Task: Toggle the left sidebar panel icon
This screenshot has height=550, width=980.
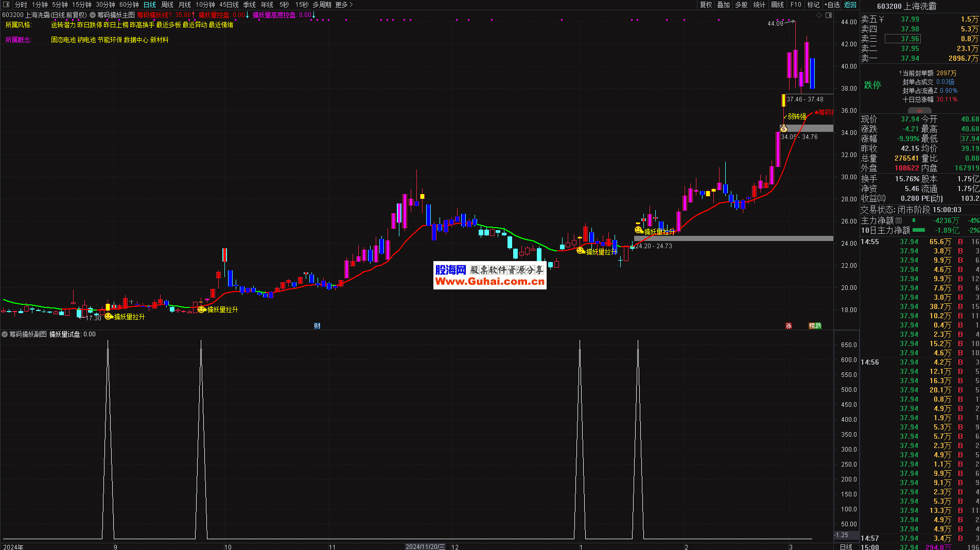Action: click(6, 5)
